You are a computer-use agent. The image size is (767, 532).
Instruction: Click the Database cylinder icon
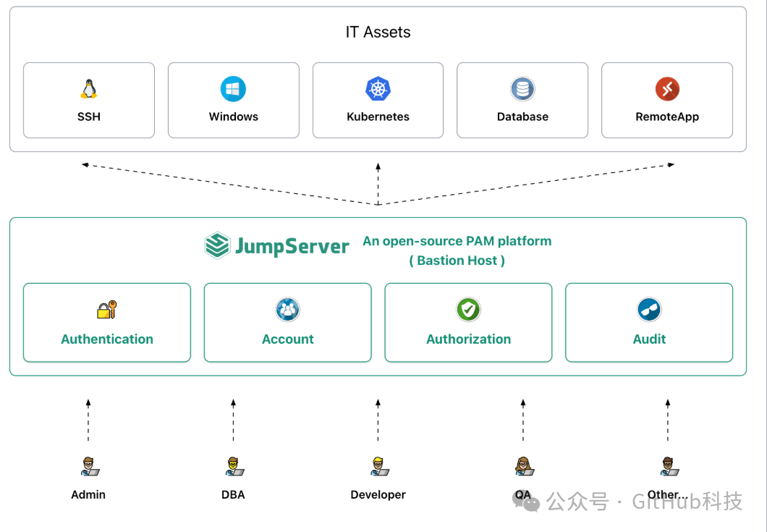(x=522, y=89)
